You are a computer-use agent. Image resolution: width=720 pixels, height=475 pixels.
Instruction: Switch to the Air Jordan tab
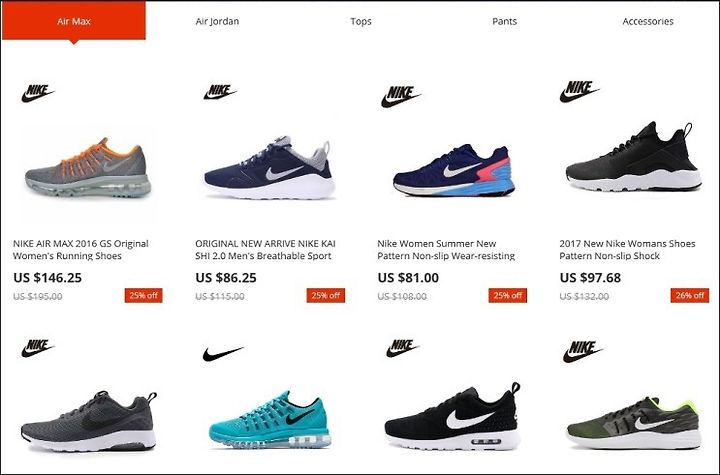(x=217, y=21)
